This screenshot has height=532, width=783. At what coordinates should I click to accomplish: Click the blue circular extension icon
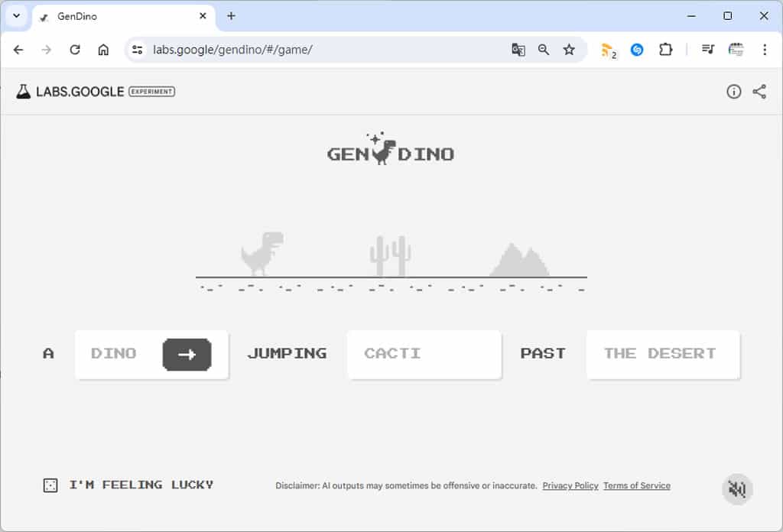637,50
